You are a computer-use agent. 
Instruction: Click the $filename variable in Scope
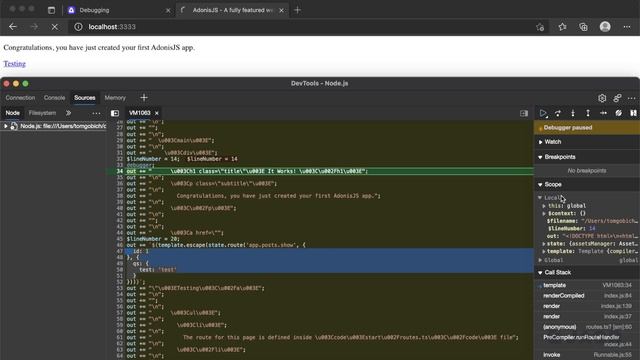pyautogui.click(x=593, y=221)
